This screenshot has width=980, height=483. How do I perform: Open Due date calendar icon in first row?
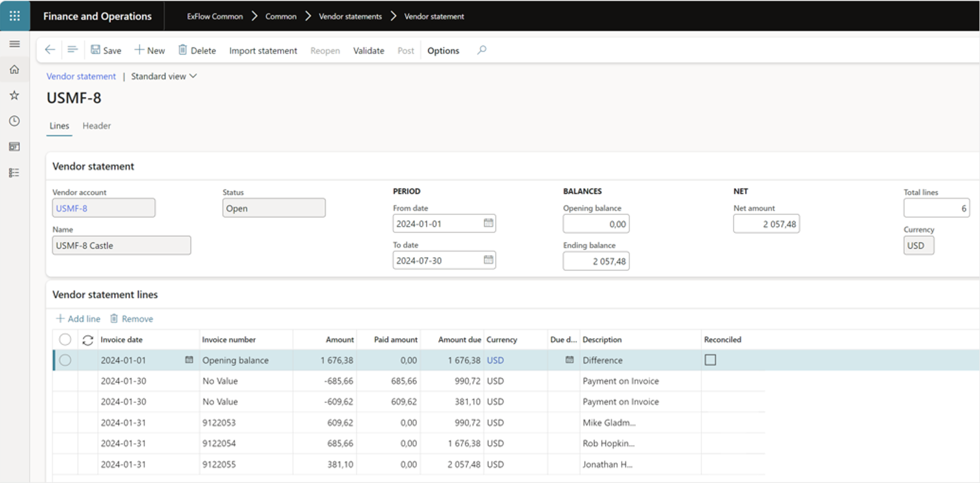point(569,360)
